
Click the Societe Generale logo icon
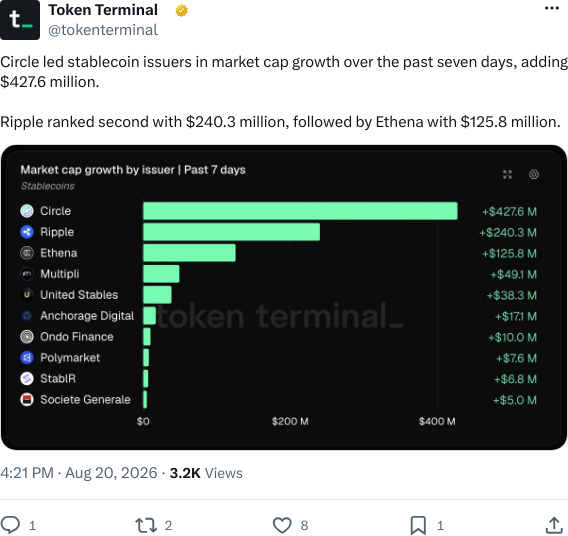(27, 399)
